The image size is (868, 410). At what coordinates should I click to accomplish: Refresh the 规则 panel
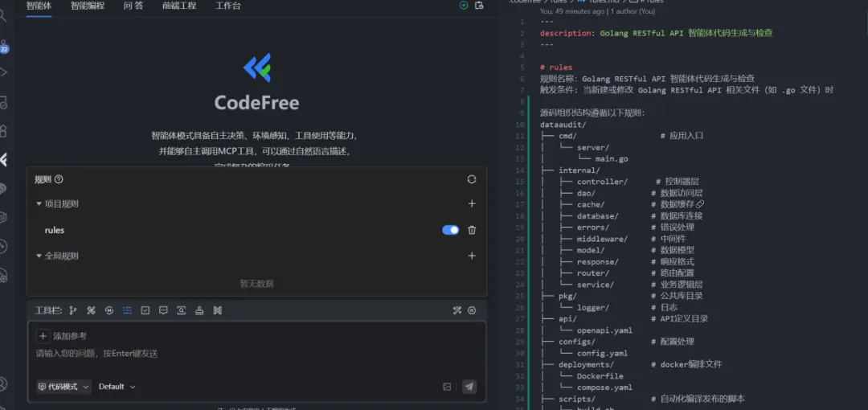click(x=472, y=179)
